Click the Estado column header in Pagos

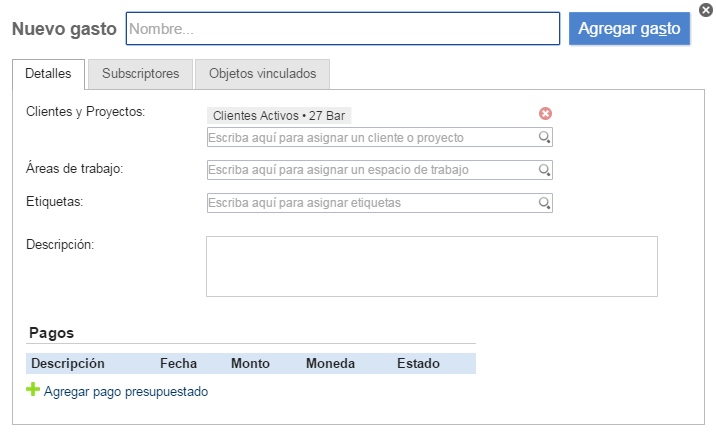[418, 364]
